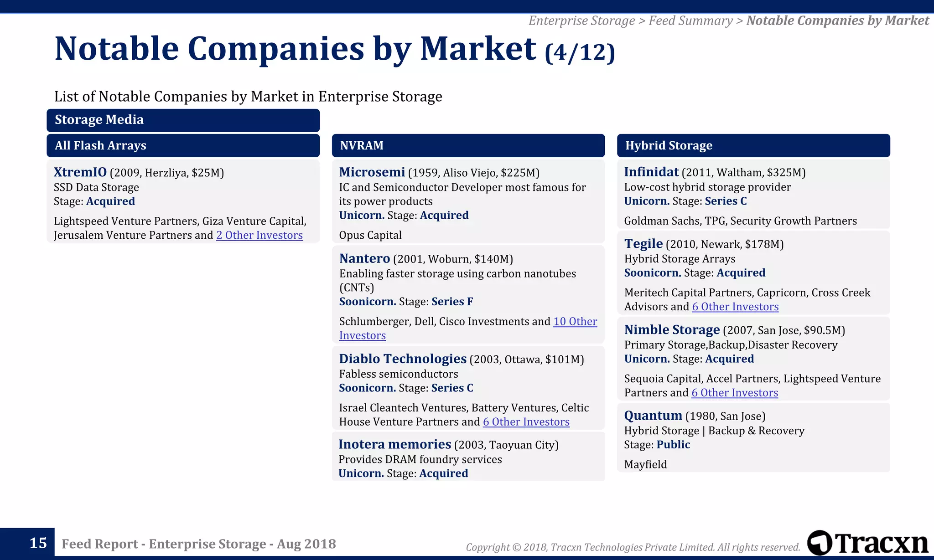Open Nantero's '10 Other Investors' link
The height and width of the screenshot is (560, 934).
pyautogui.click(x=468, y=328)
